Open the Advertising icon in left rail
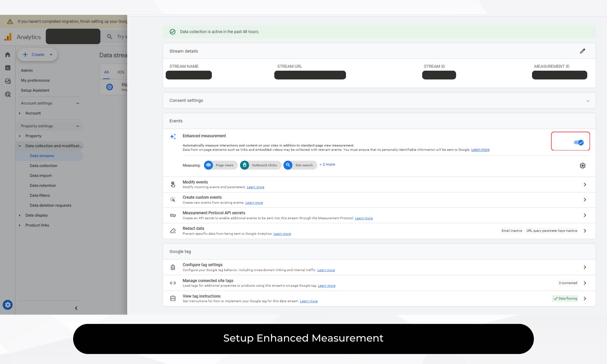Viewport: 607px width, 364px height. point(8,94)
